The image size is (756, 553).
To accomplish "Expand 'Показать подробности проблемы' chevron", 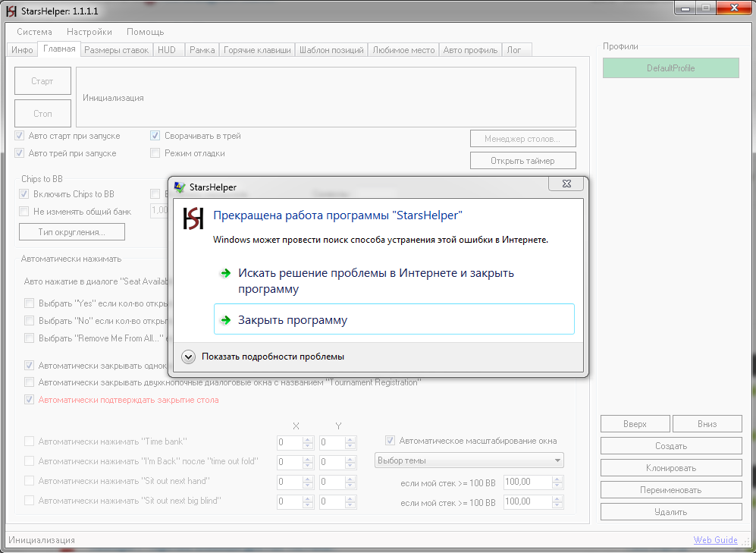I will point(188,357).
